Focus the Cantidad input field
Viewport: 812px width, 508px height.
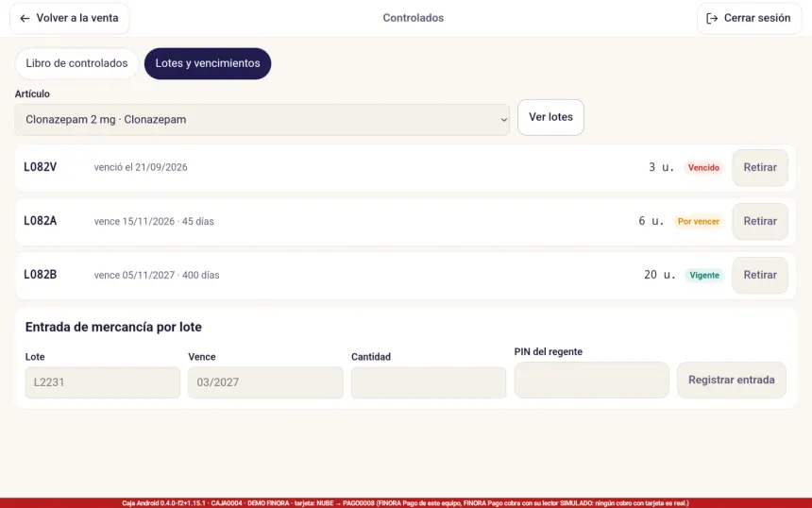pyautogui.click(x=429, y=382)
